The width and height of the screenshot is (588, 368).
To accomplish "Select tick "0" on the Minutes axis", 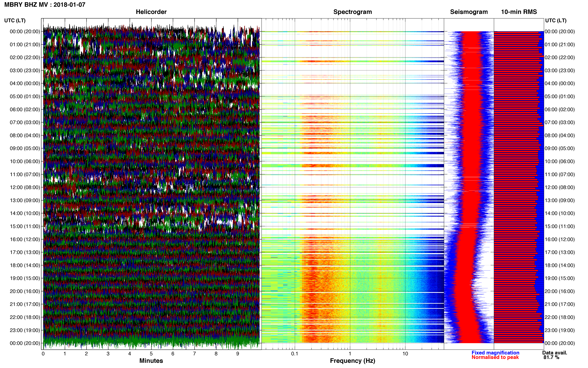I will tap(43, 354).
